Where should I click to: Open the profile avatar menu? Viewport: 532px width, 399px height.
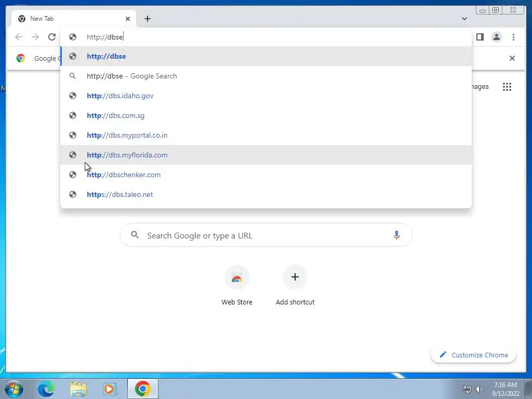coord(496,37)
